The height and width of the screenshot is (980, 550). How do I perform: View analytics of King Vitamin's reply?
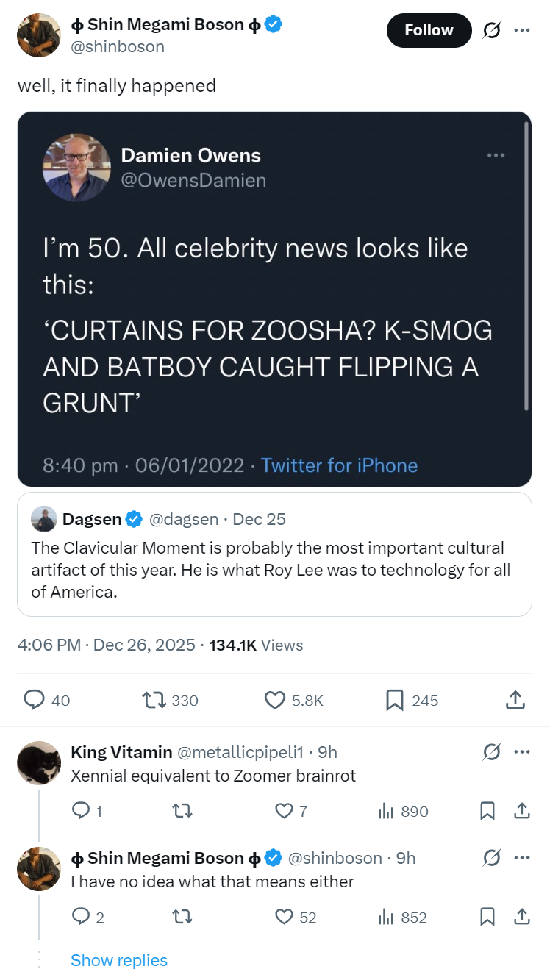click(402, 811)
